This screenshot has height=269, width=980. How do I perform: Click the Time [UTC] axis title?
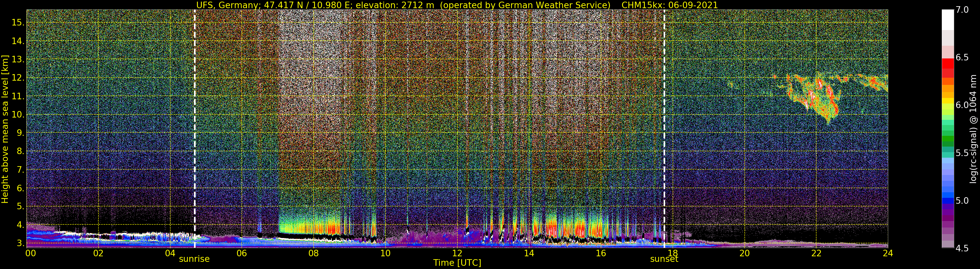click(457, 263)
